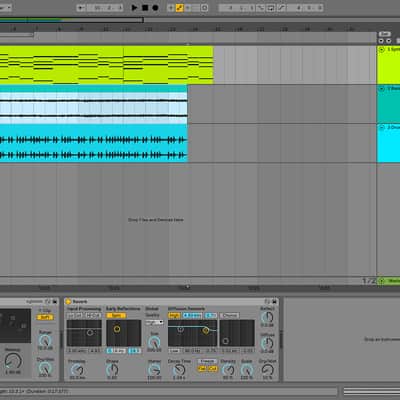Unfold the Master track
Screen dimensions: 400x400
[382, 281]
